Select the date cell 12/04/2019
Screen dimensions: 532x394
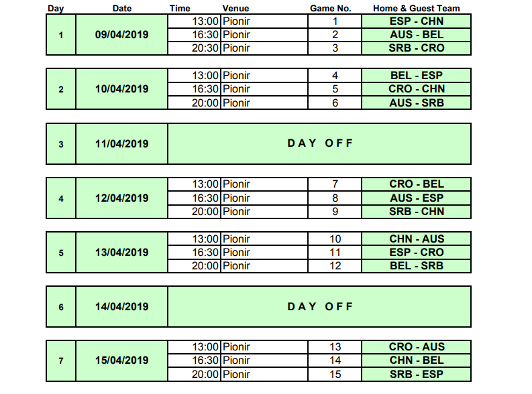pyautogui.click(x=121, y=198)
